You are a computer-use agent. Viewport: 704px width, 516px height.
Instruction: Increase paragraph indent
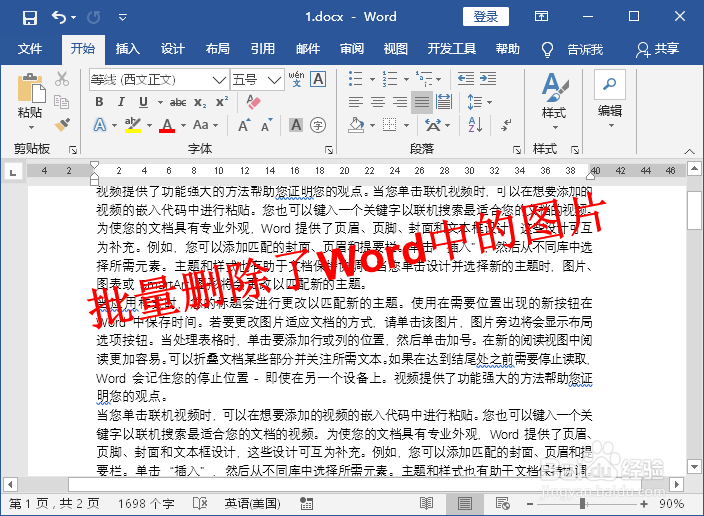[x=488, y=79]
